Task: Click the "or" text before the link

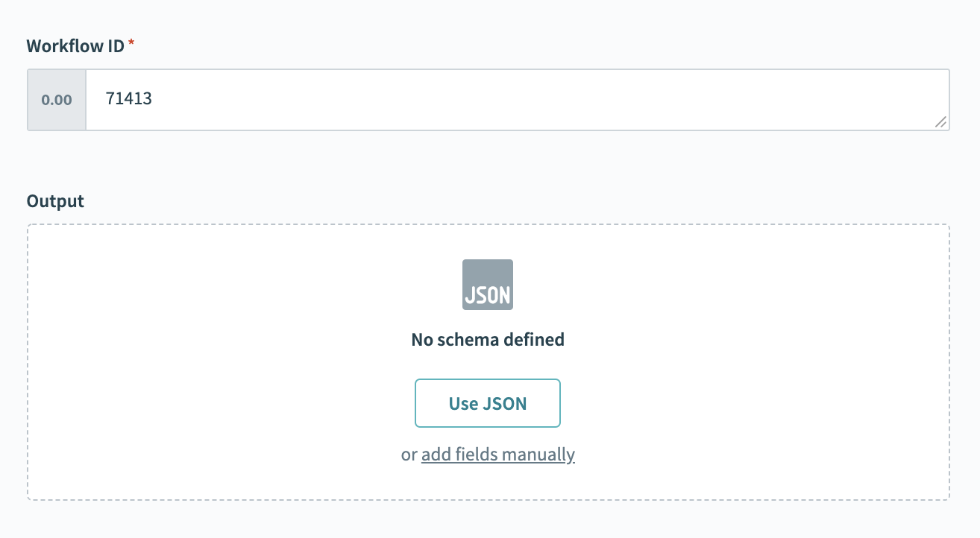Action: click(x=409, y=454)
